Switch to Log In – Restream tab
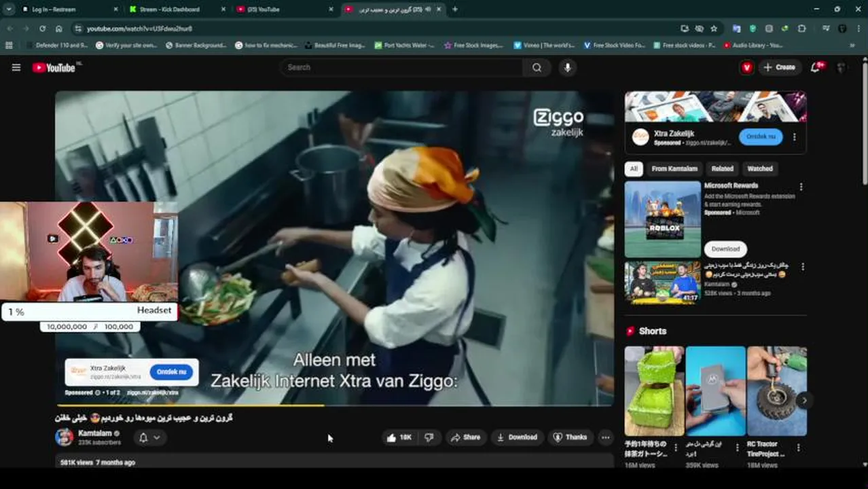 point(68,10)
